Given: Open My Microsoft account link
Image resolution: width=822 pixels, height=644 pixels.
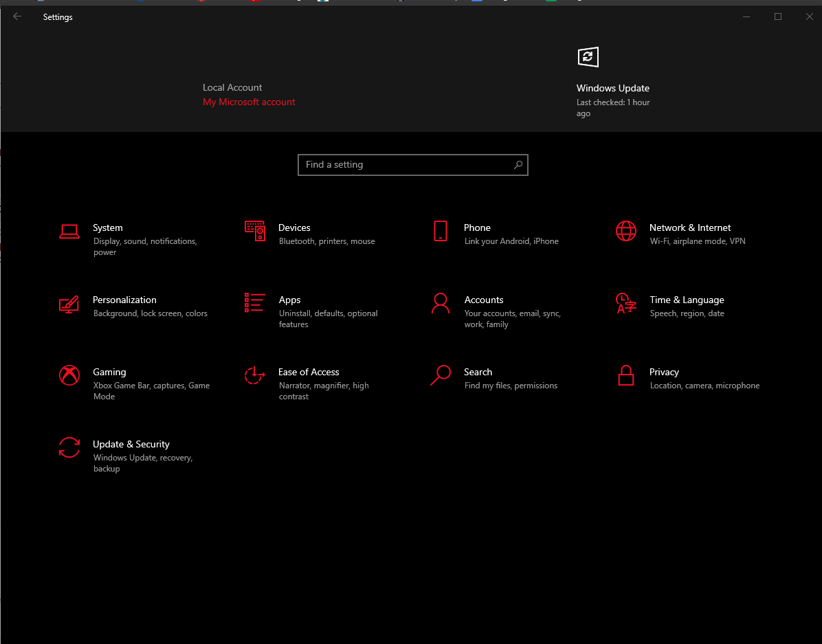Looking at the screenshot, I should tap(249, 102).
